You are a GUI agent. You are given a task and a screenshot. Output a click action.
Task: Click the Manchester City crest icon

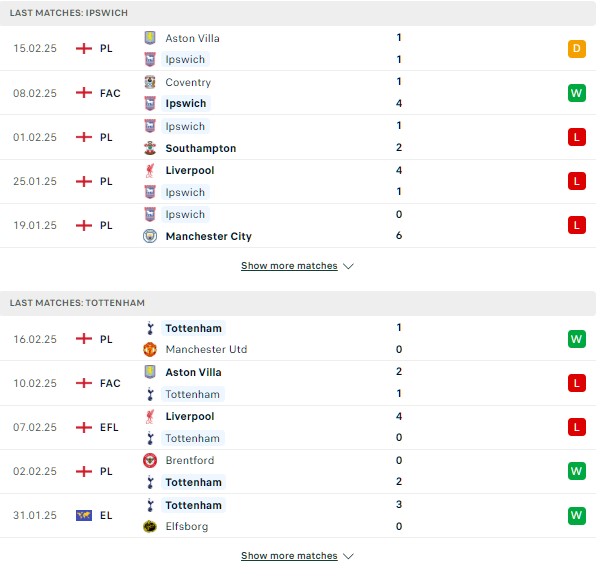[x=150, y=236]
